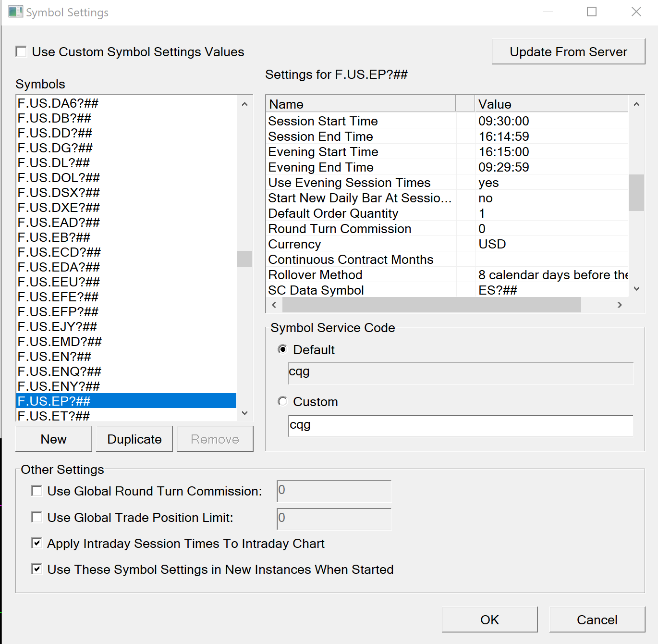Select symbol F.US.EB?##

(x=126, y=237)
